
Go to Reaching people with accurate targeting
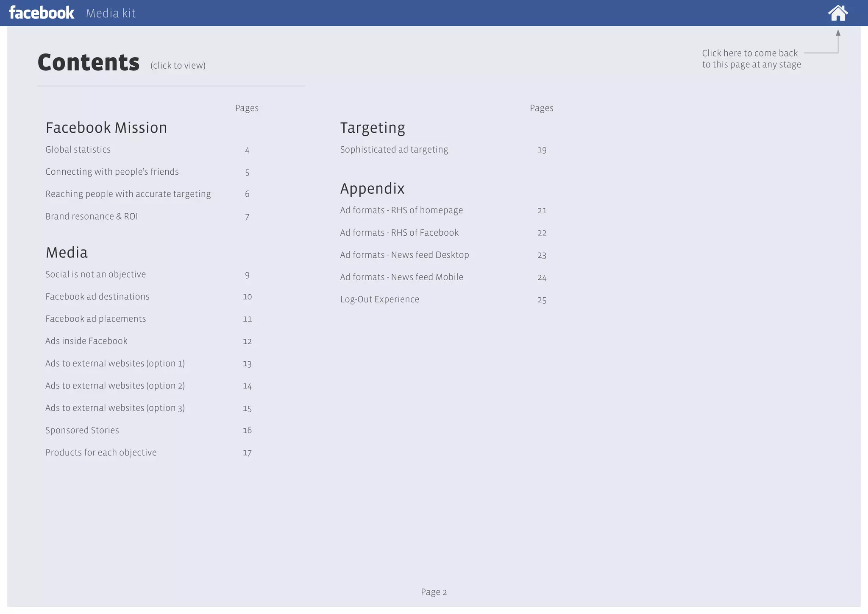click(128, 194)
